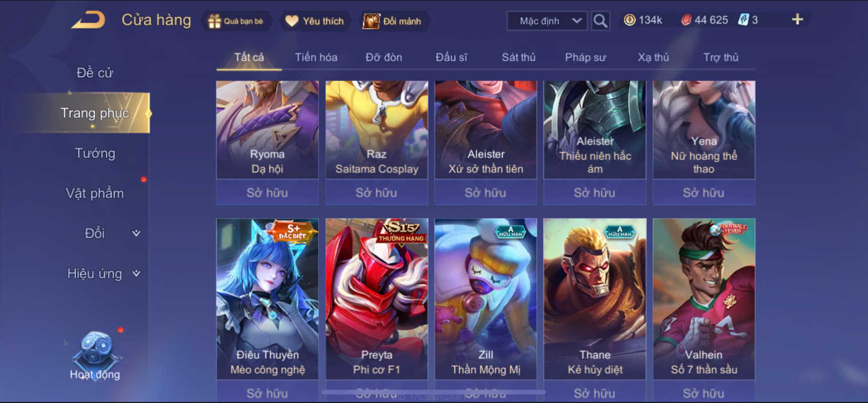Open the search magnifier icon
The width and height of the screenshot is (868, 403).
click(600, 21)
